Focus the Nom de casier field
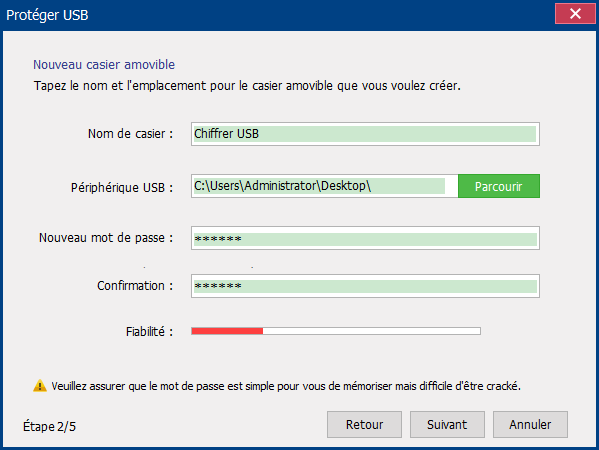The height and width of the screenshot is (450, 599). (365, 134)
